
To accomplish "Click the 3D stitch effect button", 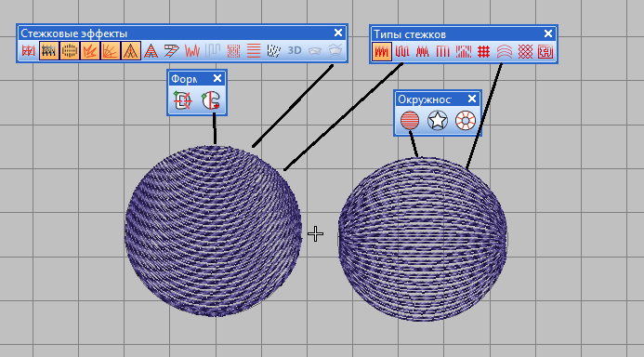I will 295,50.
